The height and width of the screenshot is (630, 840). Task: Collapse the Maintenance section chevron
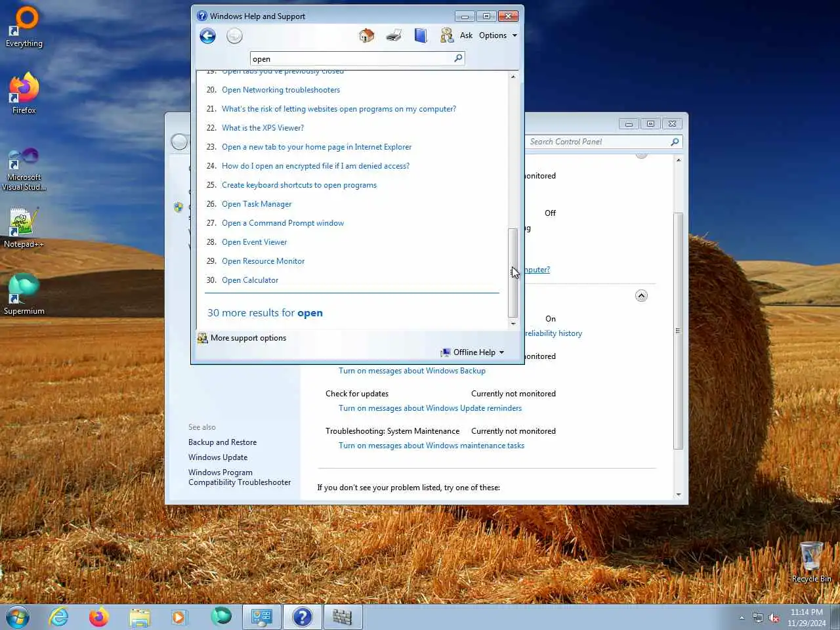[x=641, y=296]
